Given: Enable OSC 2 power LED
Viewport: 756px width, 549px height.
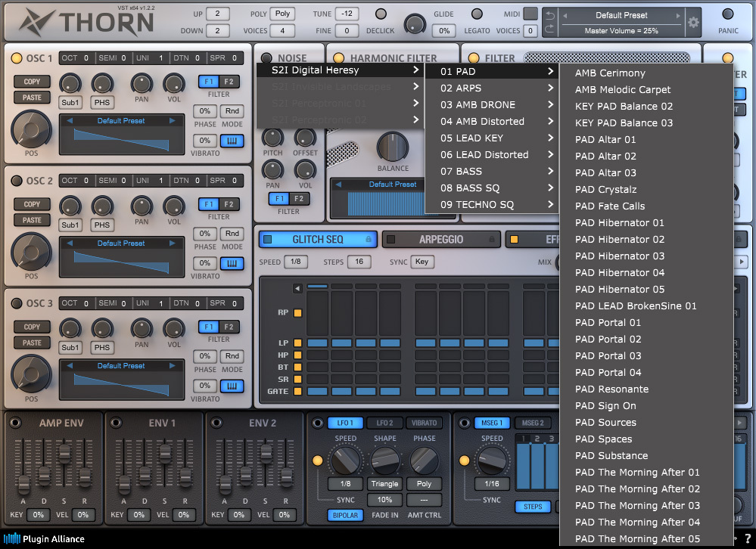Looking at the screenshot, I should pos(17,181).
